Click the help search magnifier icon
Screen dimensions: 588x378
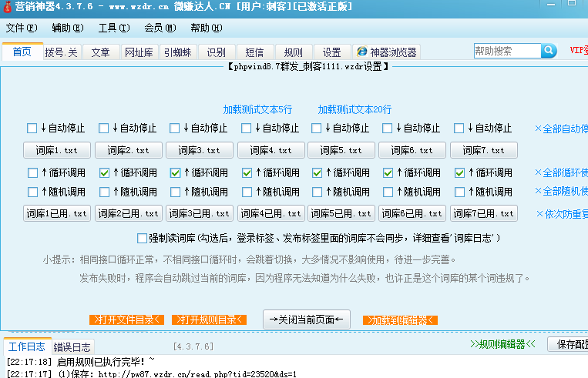(549, 51)
